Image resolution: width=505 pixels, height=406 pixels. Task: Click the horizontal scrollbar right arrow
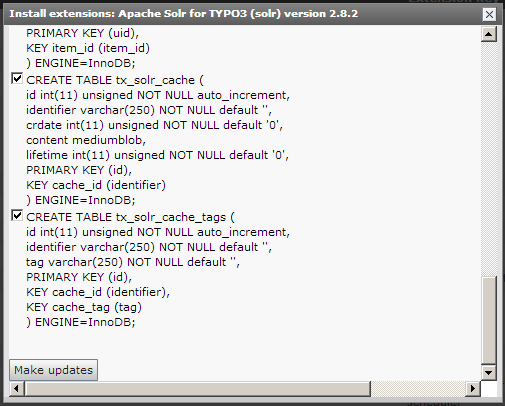click(x=472, y=388)
